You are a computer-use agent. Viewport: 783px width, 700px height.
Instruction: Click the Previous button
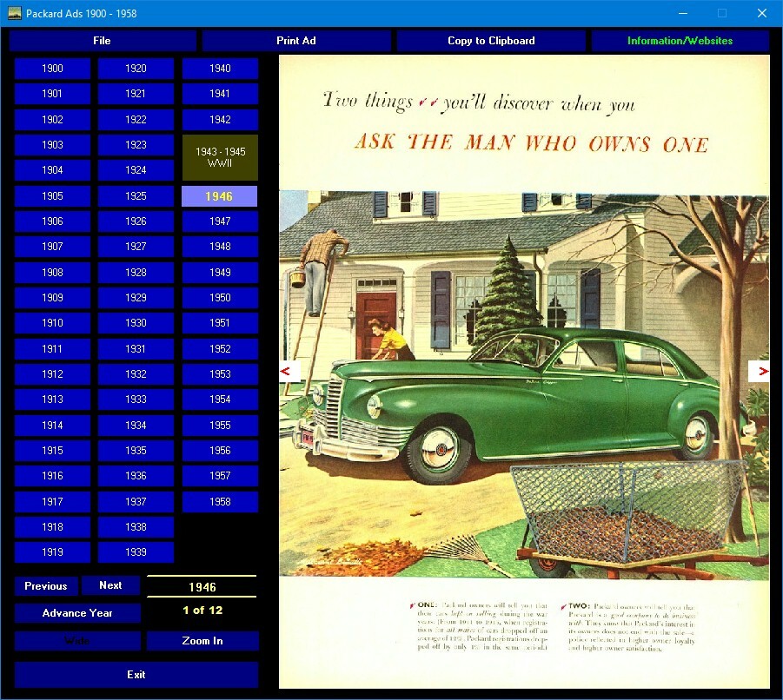(x=46, y=585)
